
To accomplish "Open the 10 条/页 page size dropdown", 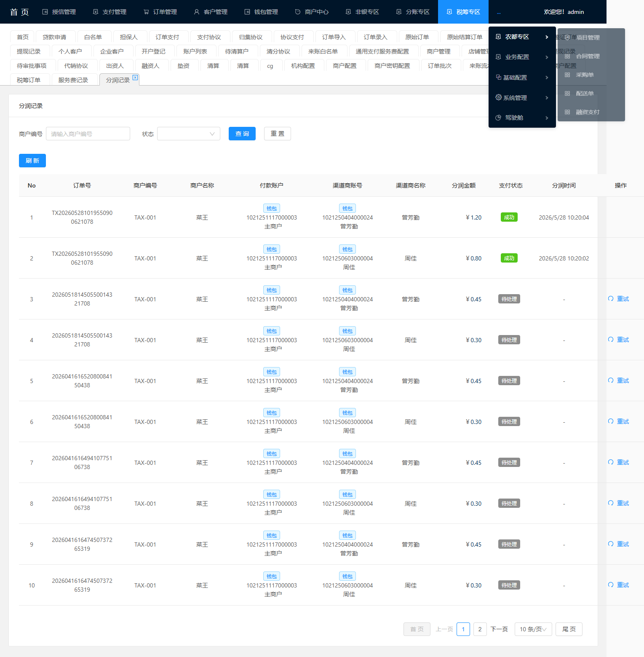I will [533, 629].
